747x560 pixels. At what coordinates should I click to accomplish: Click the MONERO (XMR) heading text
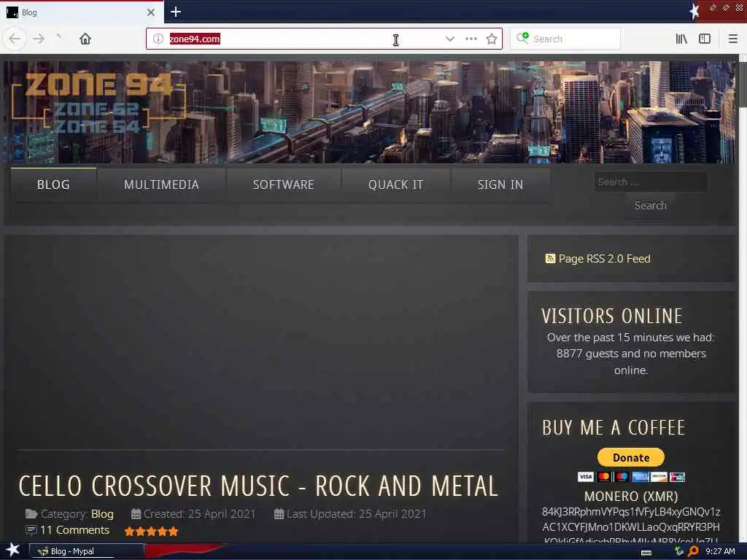631,496
